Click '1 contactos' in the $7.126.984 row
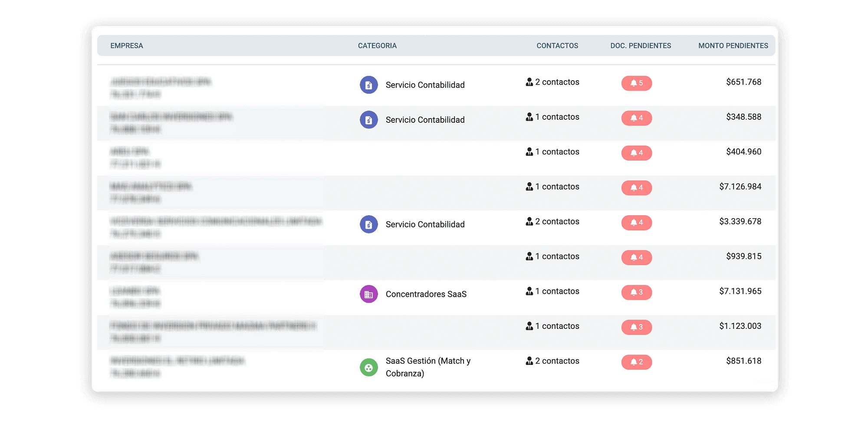 557,187
